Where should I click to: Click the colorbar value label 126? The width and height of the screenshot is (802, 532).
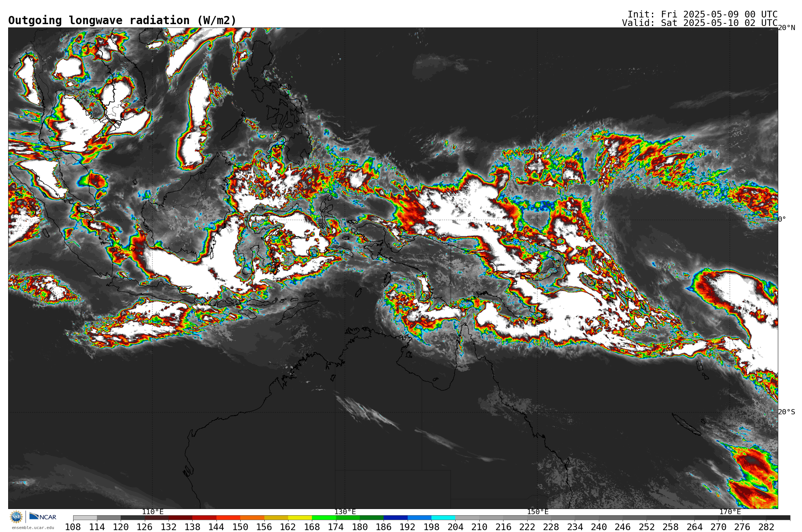point(144,527)
